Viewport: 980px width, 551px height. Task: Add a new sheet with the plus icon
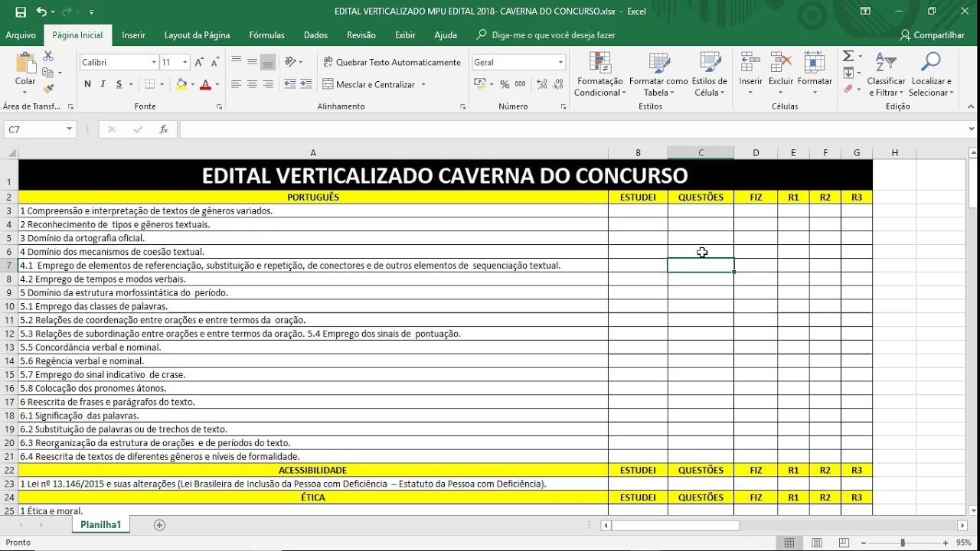click(x=159, y=525)
